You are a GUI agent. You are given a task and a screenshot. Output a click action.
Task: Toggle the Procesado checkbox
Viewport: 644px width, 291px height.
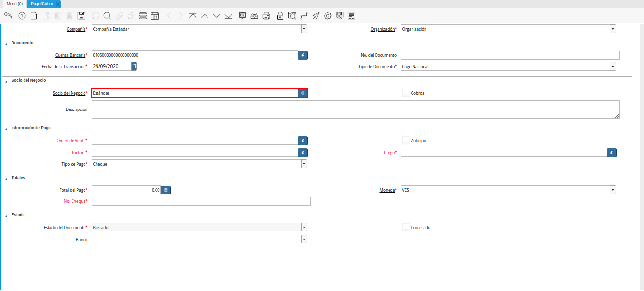406,227
